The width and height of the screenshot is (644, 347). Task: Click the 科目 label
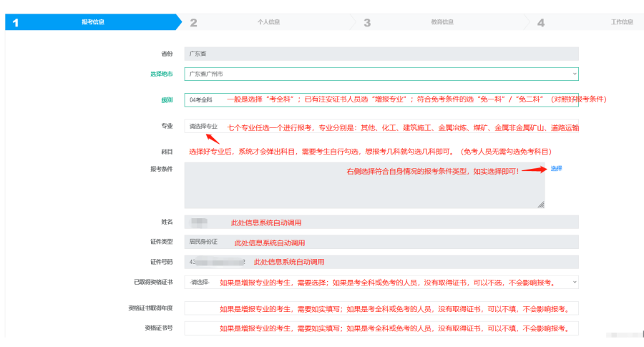tap(167, 152)
